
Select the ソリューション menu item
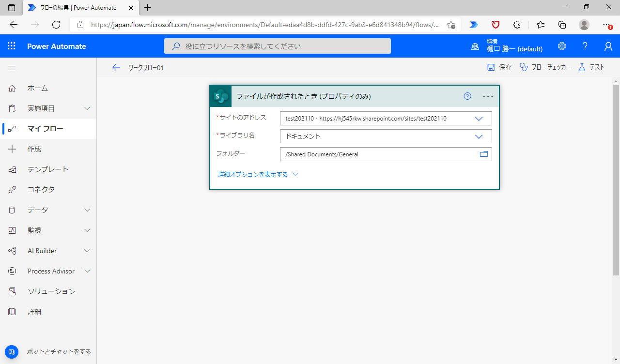[x=48, y=291]
